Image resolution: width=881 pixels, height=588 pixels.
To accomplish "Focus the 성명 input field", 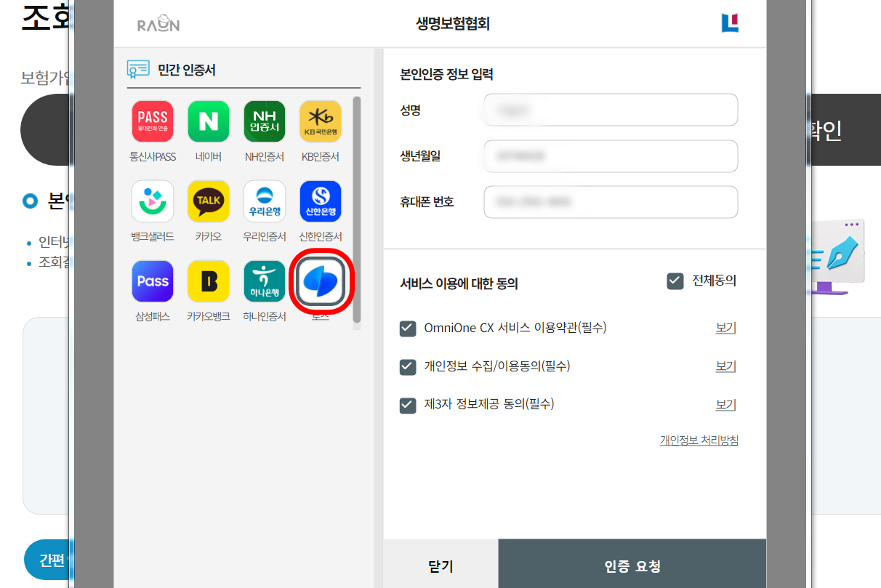I will [611, 110].
